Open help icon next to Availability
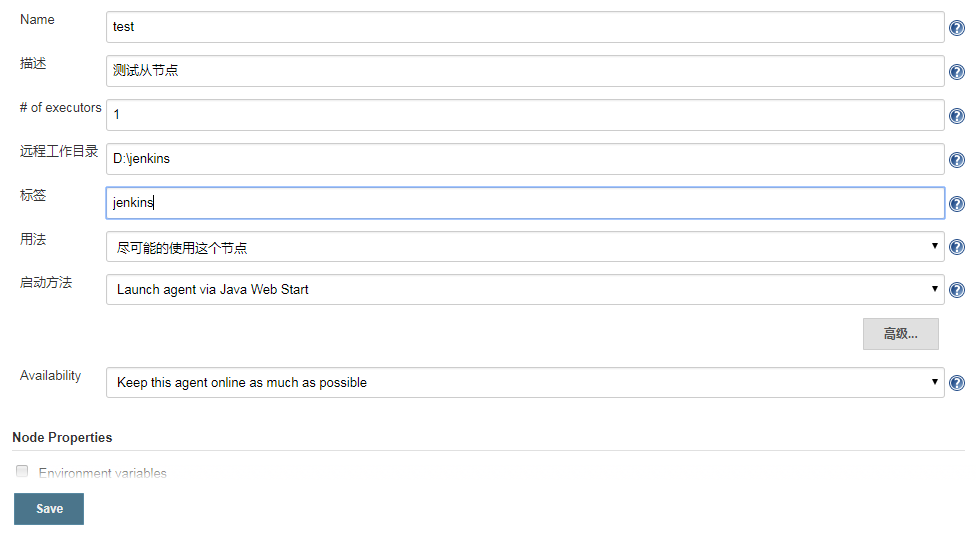This screenshot has width=976, height=540. 957,383
